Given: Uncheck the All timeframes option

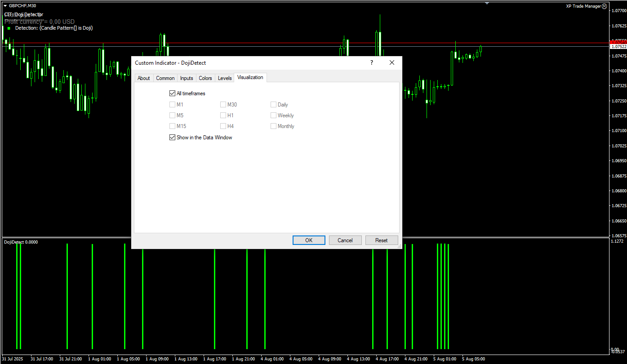Looking at the screenshot, I should pyautogui.click(x=172, y=93).
